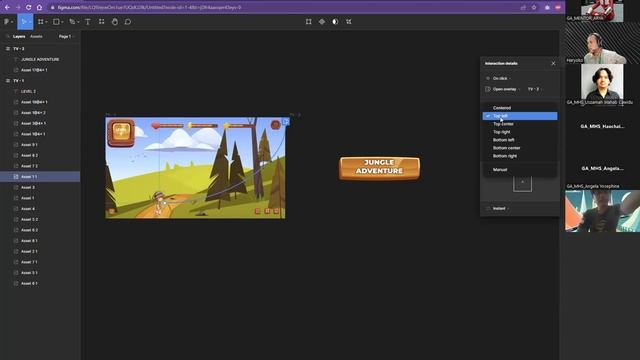
Task: Click the LEVEL wooden badge in game frame
Action: [x=121, y=132]
